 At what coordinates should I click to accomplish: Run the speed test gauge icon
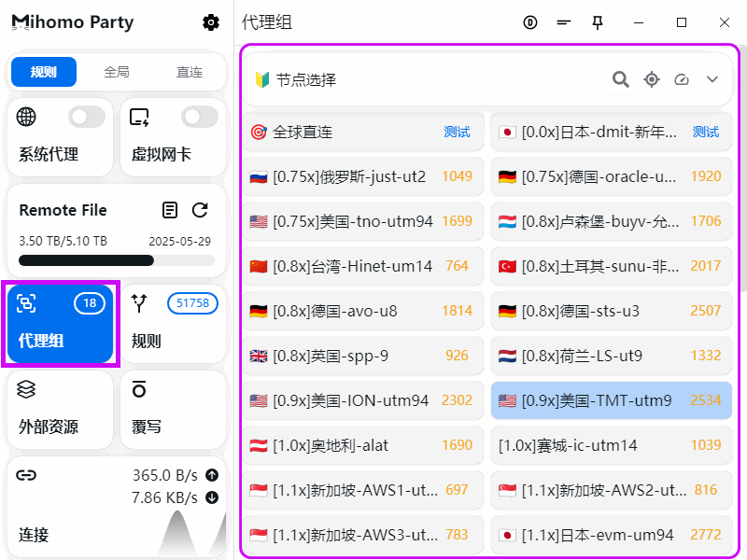pyautogui.click(x=682, y=79)
